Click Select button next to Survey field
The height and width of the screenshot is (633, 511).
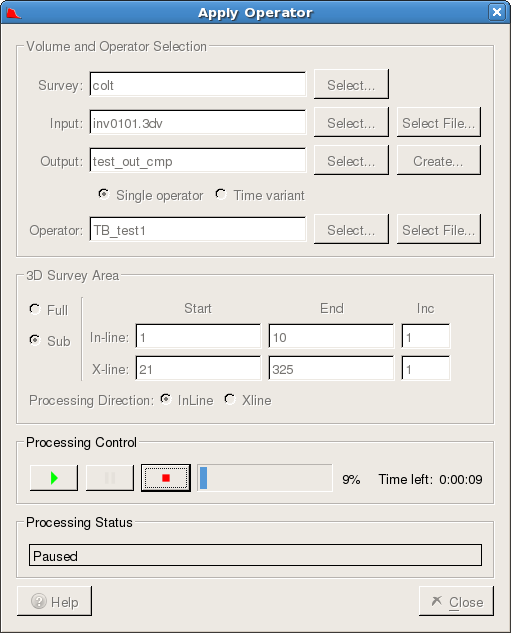click(351, 84)
